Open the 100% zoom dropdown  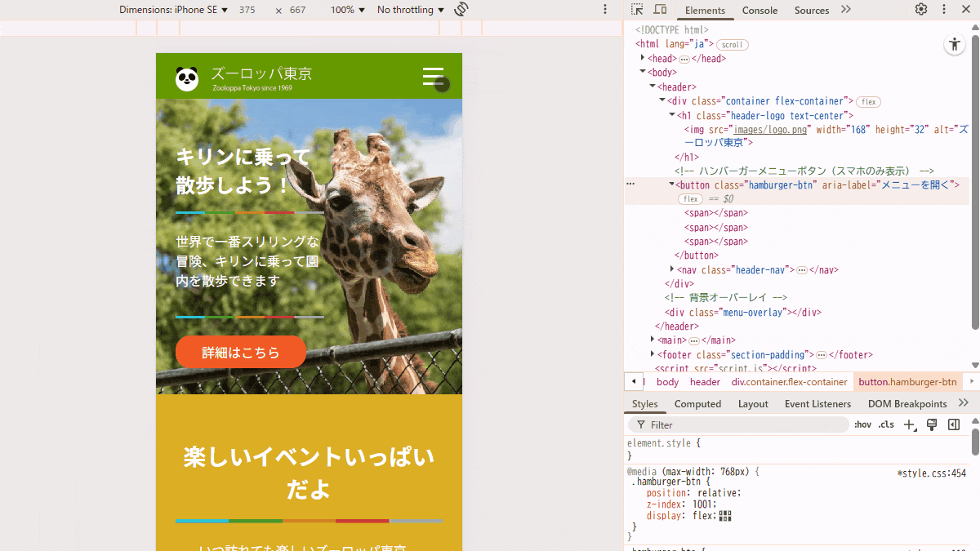click(347, 10)
